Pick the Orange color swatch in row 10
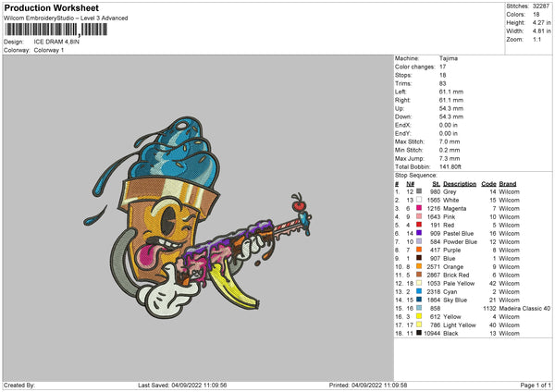Image resolution: width=555 pixels, height=392 pixels. coord(419,266)
